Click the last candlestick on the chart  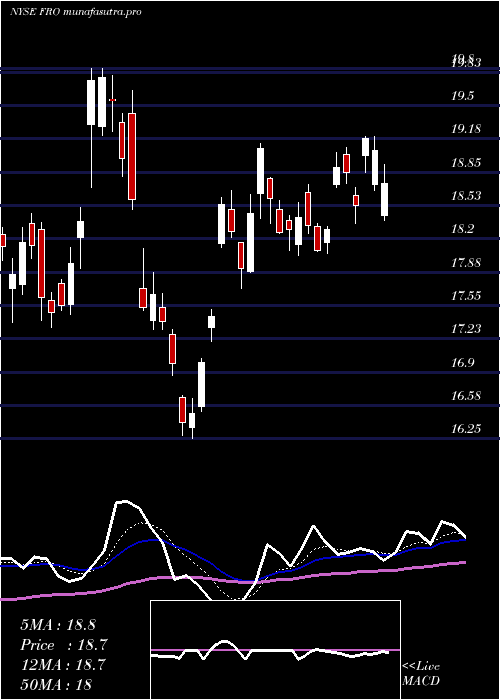384,193
